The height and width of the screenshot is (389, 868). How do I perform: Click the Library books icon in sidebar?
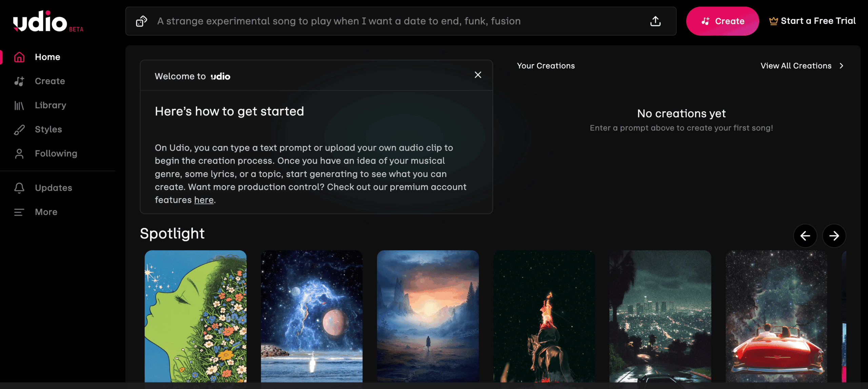(x=19, y=105)
